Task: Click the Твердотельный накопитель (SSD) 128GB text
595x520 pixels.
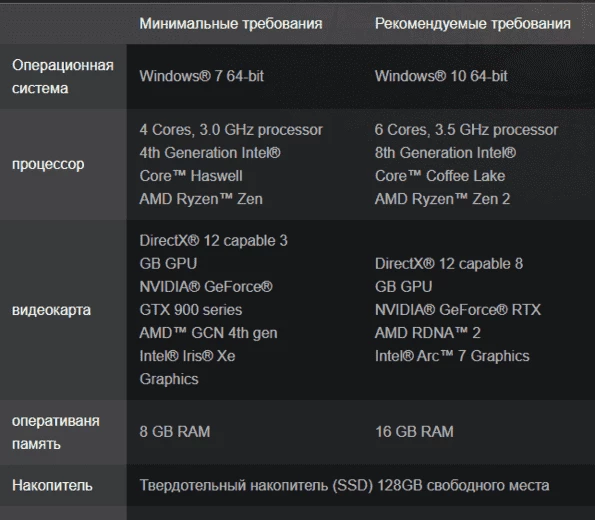Action: [x=281, y=485]
